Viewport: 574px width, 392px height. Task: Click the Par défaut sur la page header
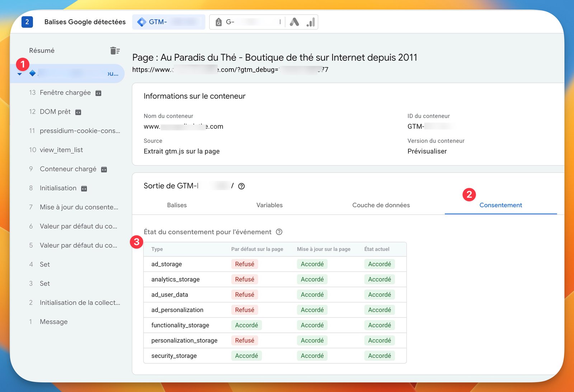click(257, 249)
